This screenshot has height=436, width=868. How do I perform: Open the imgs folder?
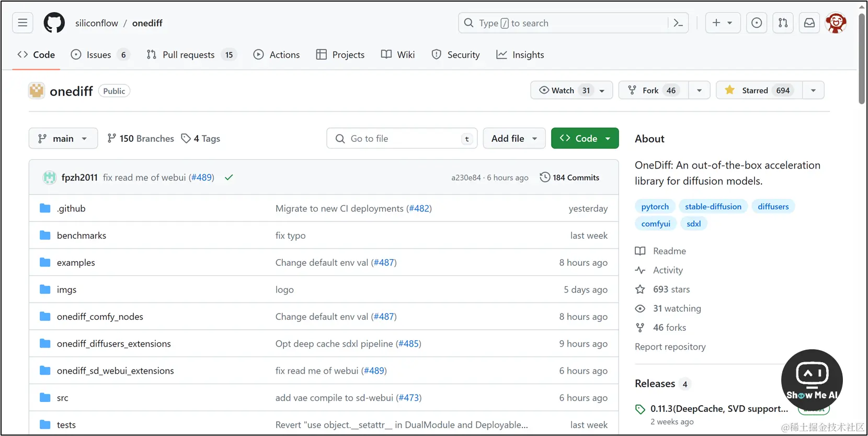(66, 290)
